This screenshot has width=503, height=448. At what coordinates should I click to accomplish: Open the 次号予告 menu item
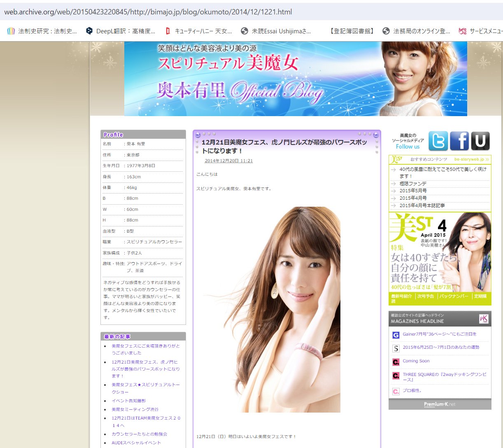click(x=426, y=296)
